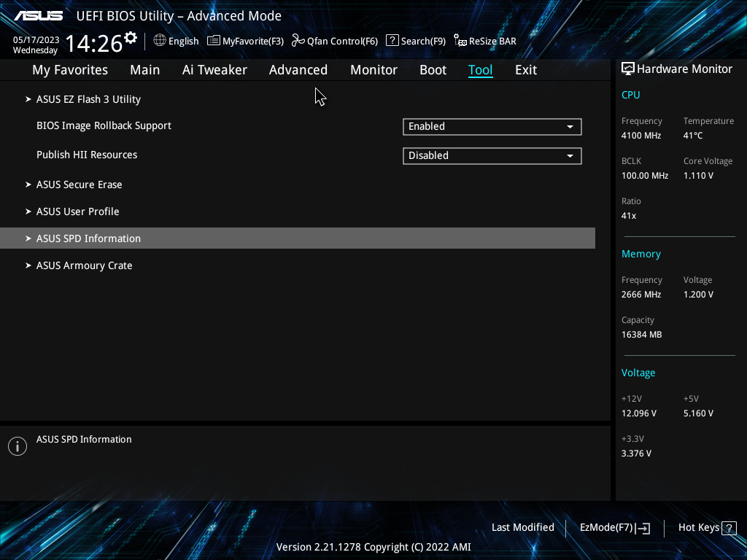Click the CPU frequency value 4100 MHz
The width and height of the screenshot is (747, 560).
(x=641, y=135)
